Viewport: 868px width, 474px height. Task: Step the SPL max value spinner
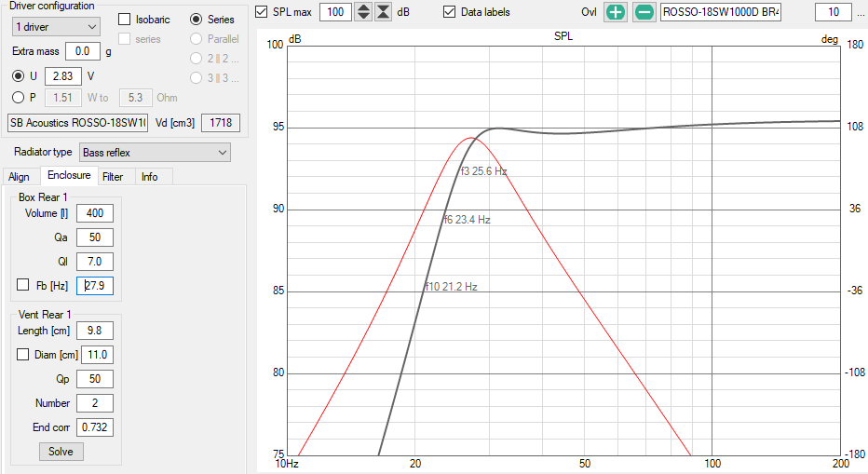363,11
